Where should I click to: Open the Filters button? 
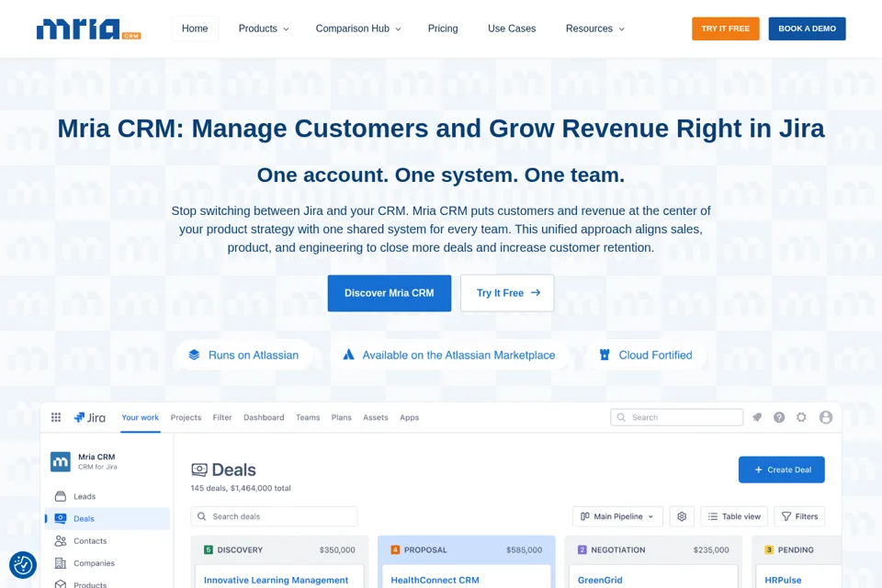(799, 516)
